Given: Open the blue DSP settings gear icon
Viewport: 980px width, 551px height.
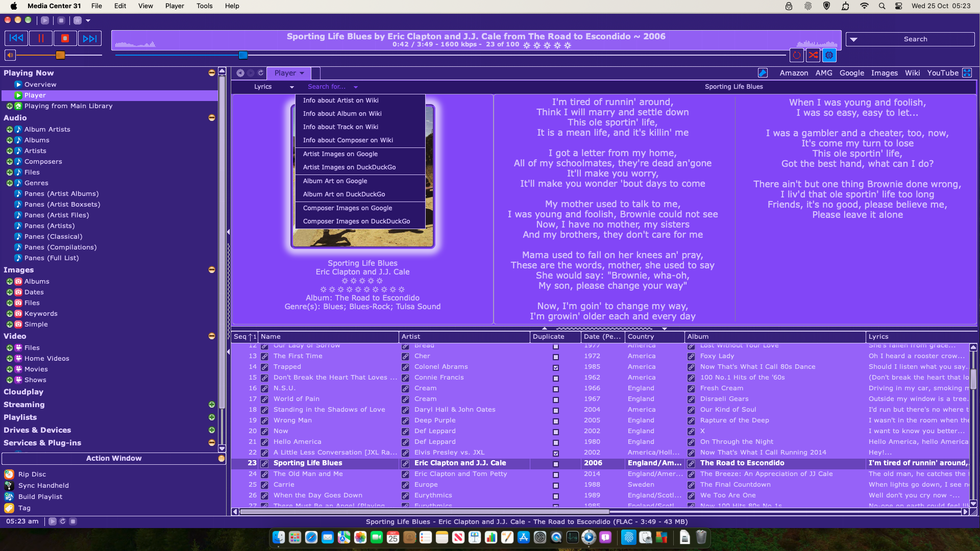Looking at the screenshot, I should (x=829, y=55).
